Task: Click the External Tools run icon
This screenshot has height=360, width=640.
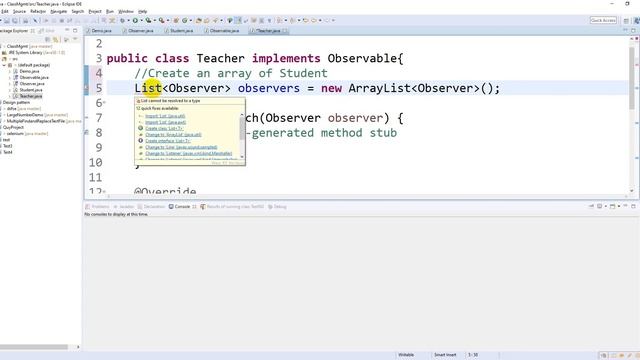Action: [162, 20]
